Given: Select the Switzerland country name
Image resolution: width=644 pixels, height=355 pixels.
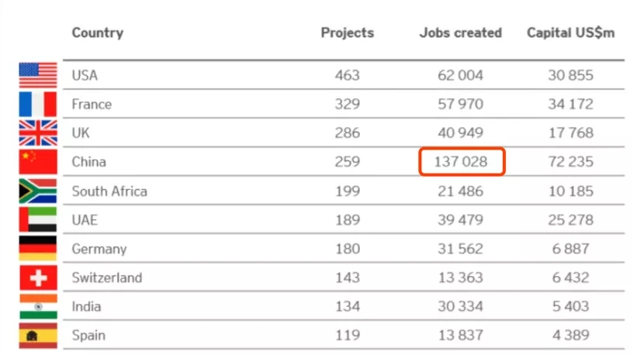Looking at the screenshot, I should pyautogui.click(x=107, y=277).
